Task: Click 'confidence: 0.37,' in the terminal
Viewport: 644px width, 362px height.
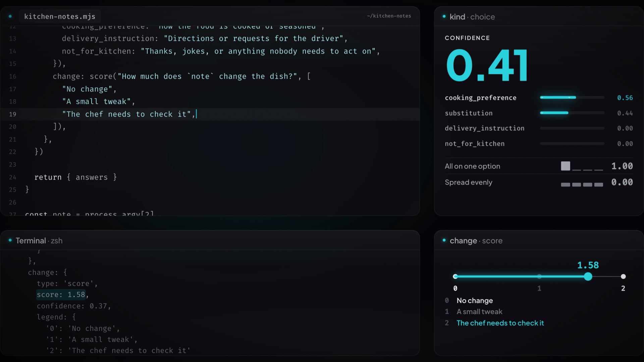Action: click(x=74, y=306)
